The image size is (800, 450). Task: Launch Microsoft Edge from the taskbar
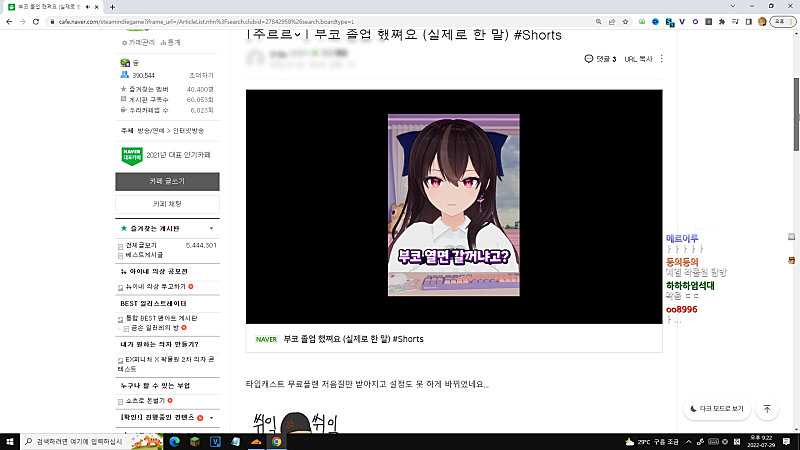(174, 441)
